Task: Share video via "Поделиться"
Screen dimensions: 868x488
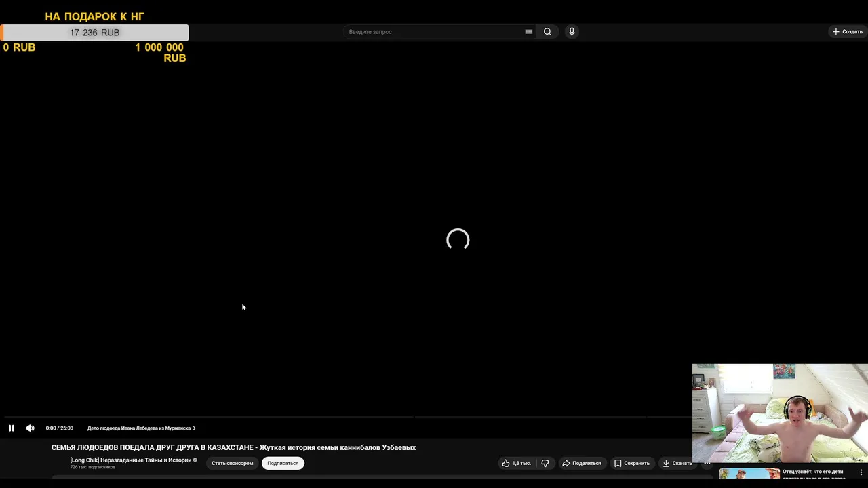Action: coord(582,463)
